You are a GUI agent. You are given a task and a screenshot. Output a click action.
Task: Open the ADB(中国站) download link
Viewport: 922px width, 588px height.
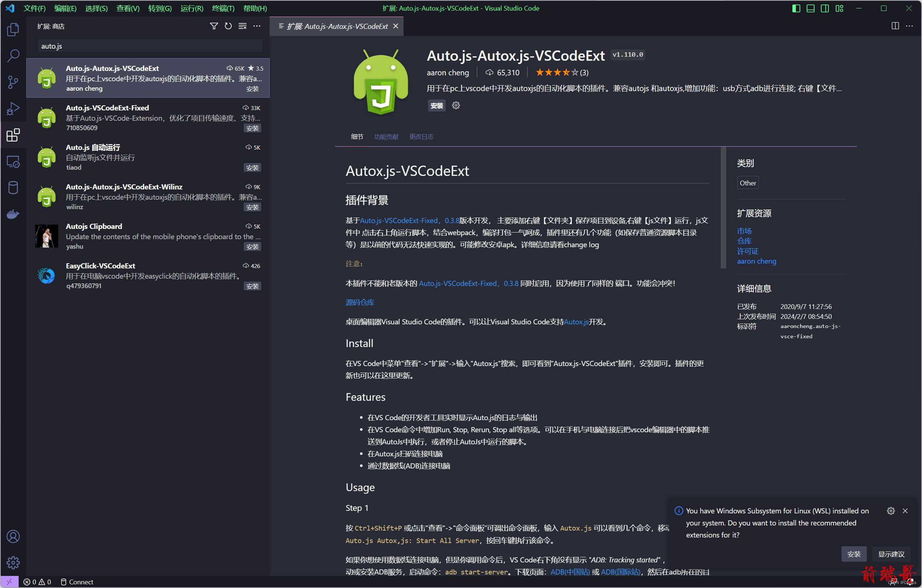point(570,572)
